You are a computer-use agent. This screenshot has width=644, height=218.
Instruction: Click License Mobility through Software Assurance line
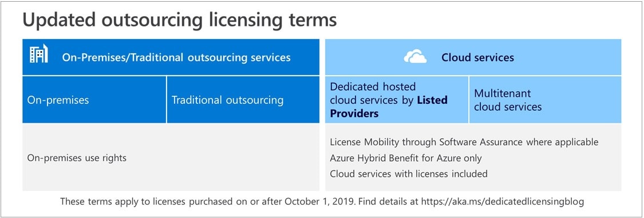[x=464, y=142]
